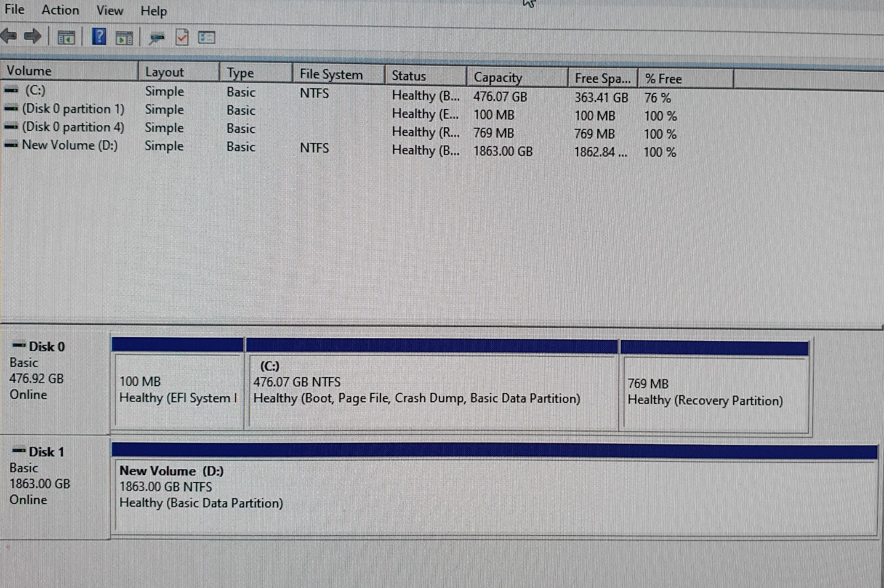Select the Disk 1 1863.00 GB disk label
This screenshot has width=884, height=588.
55,486
